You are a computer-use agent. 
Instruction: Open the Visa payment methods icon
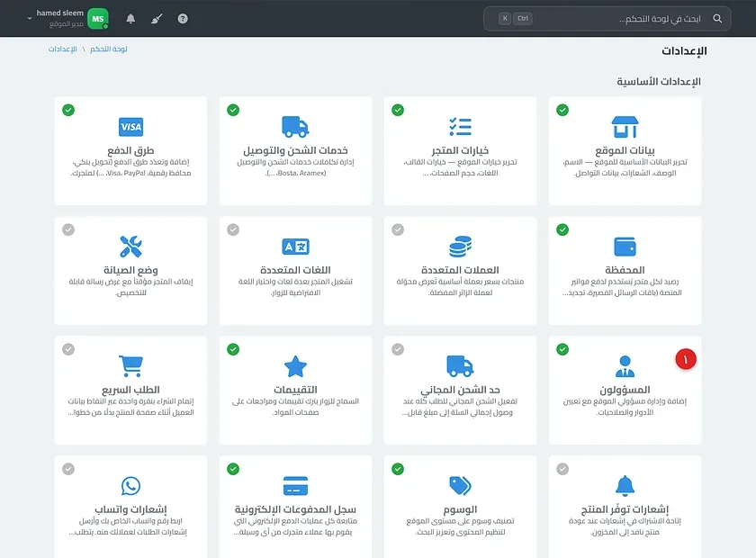pos(130,127)
